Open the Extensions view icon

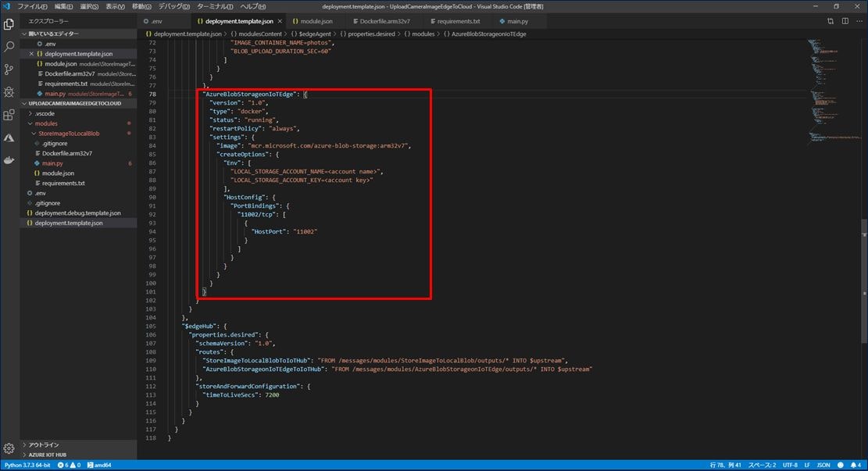click(9, 115)
